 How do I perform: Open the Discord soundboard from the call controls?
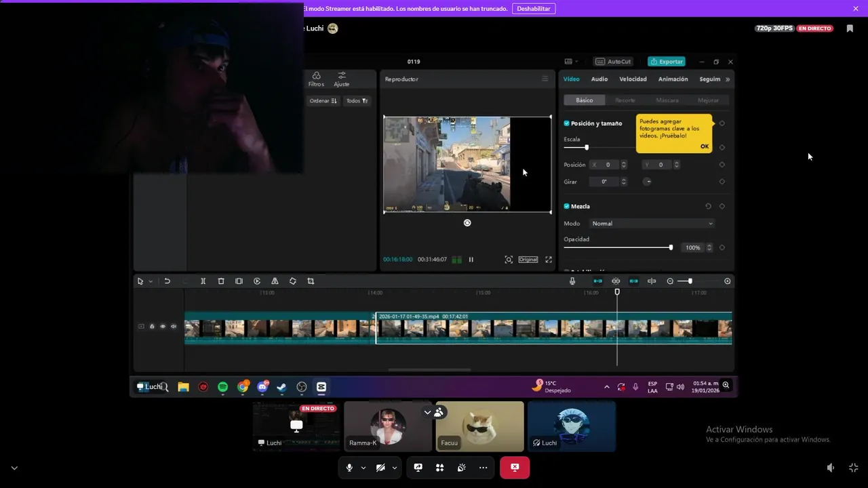(462, 468)
